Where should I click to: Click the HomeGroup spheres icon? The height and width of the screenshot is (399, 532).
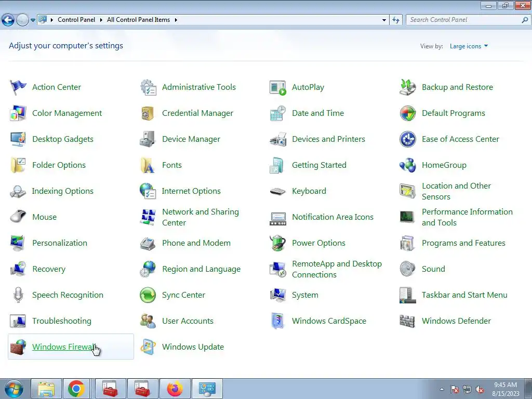click(x=407, y=165)
